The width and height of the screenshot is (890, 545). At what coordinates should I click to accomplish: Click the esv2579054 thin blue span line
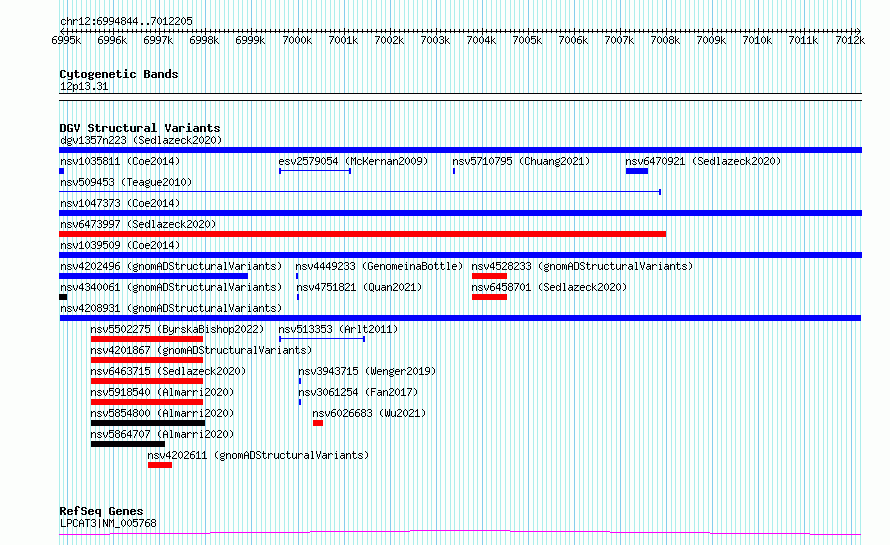(315, 171)
